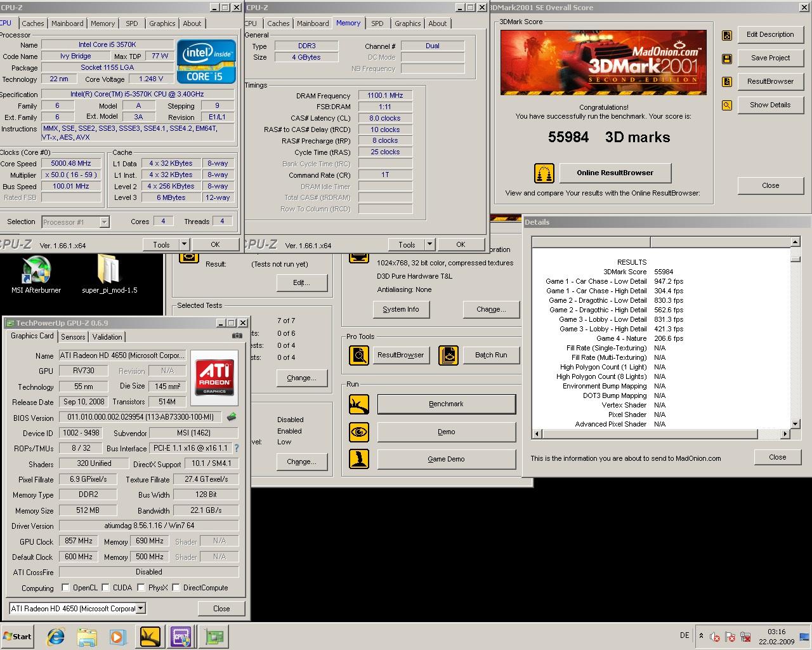Click the Core Speed value 5000.48 MHz
This screenshot has width=812, height=650.
71,163
